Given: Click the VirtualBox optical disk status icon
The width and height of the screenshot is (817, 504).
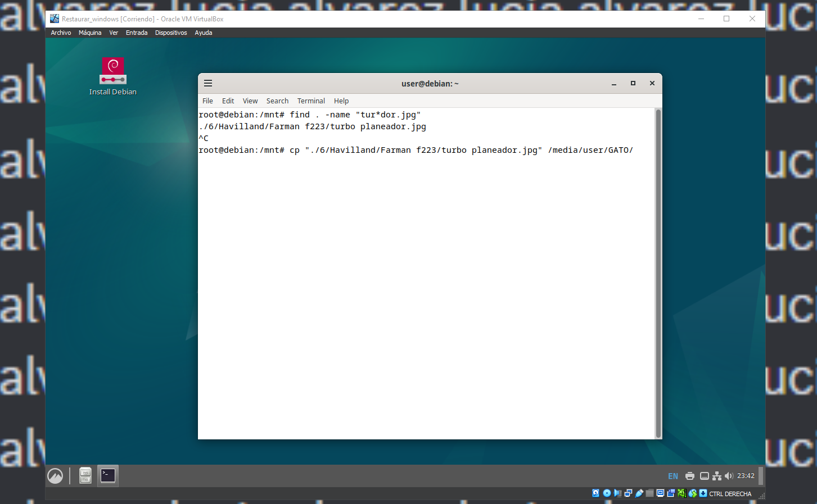Looking at the screenshot, I should 607,493.
